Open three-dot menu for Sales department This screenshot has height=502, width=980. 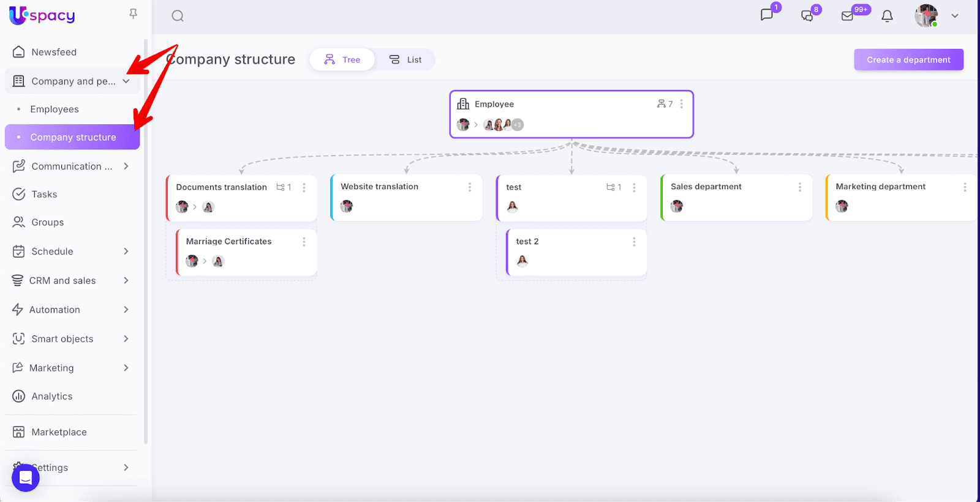[800, 187]
